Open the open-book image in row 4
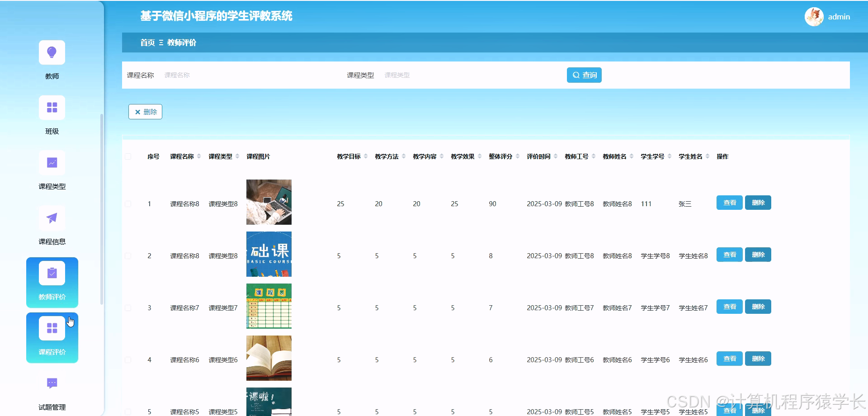Image resolution: width=868 pixels, height=416 pixels. (269, 358)
